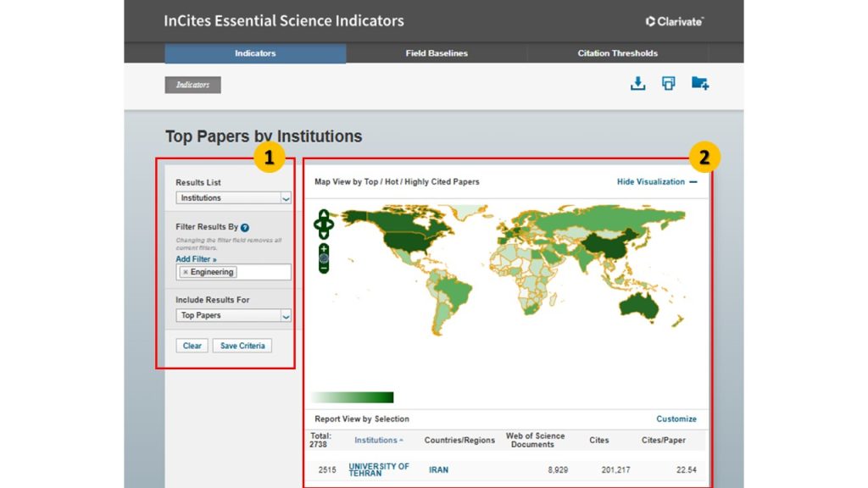Click the 22.54 cites per paper value
Screen dimensions: 868x488
[687, 469]
